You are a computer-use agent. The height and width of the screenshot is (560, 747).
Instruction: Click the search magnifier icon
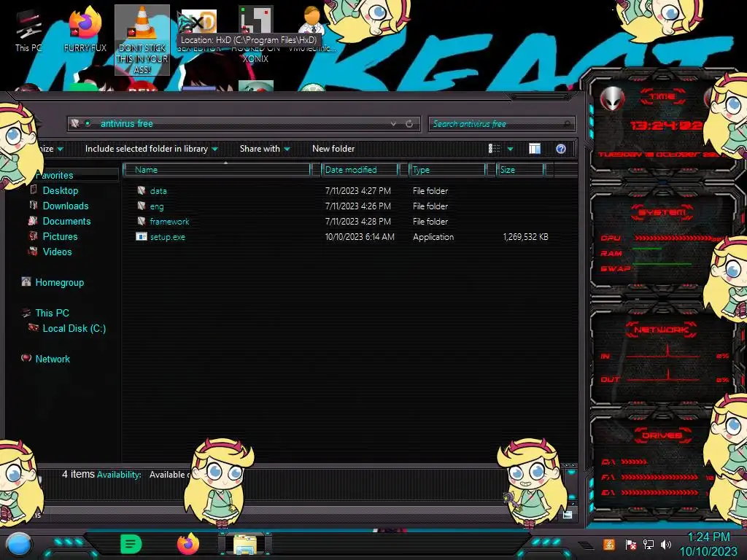pos(566,124)
